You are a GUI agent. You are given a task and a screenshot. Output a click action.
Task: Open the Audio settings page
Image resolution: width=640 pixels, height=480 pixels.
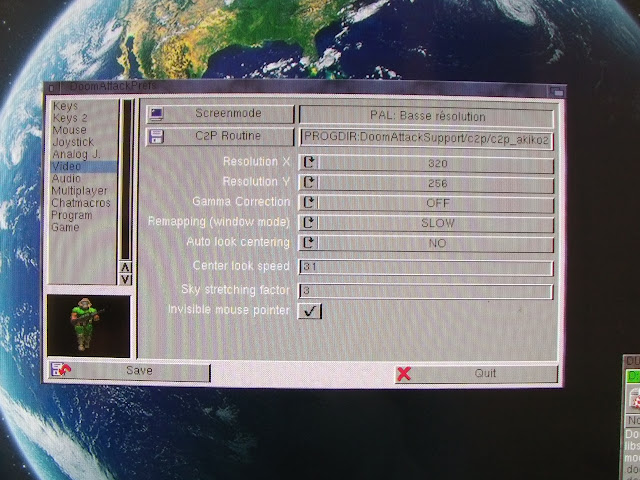pos(66,179)
